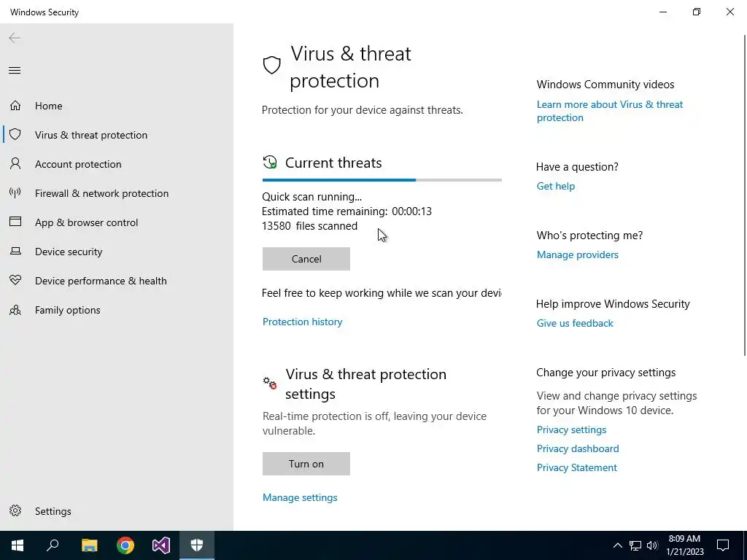
Task: Click the shield icon beside Virus & threat protection
Action: coord(15,134)
